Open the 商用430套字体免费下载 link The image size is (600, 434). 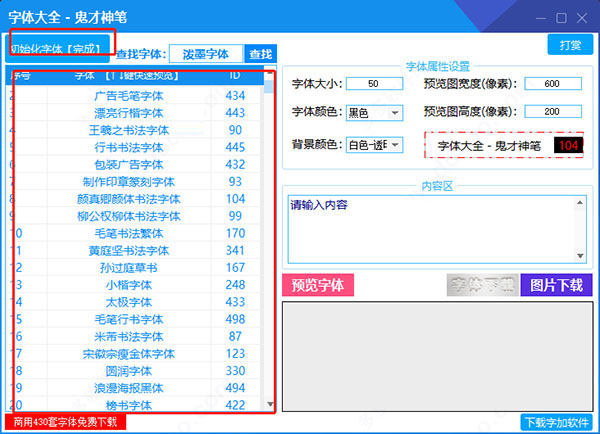[x=65, y=422]
